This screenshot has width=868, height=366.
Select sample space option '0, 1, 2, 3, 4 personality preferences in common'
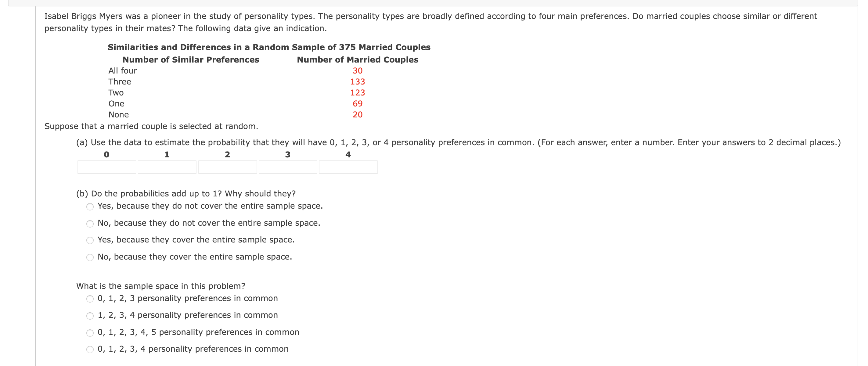pyautogui.click(x=90, y=350)
